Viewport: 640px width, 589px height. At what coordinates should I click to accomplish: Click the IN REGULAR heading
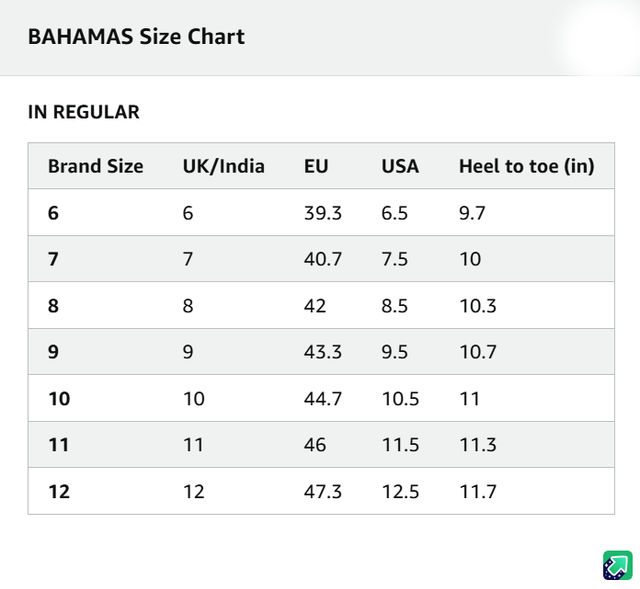[84, 112]
